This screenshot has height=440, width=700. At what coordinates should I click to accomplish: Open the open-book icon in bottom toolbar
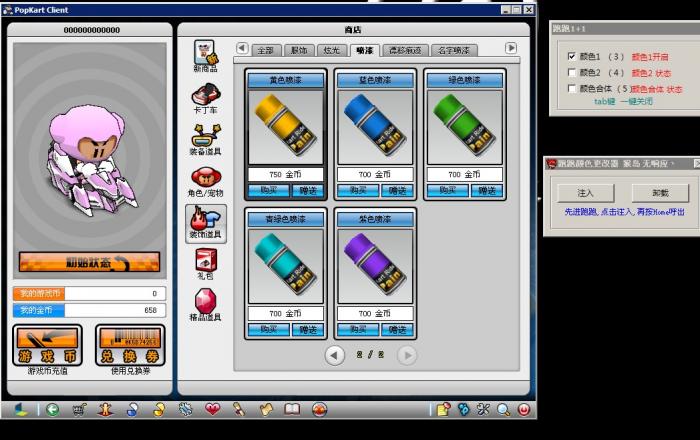tap(292, 409)
